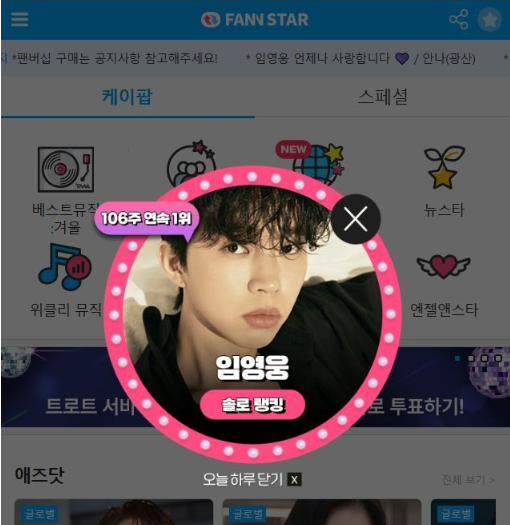Close the popup with X button
Image resolution: width=510 pixels, height=525 pixels.
tap(356, 219)
